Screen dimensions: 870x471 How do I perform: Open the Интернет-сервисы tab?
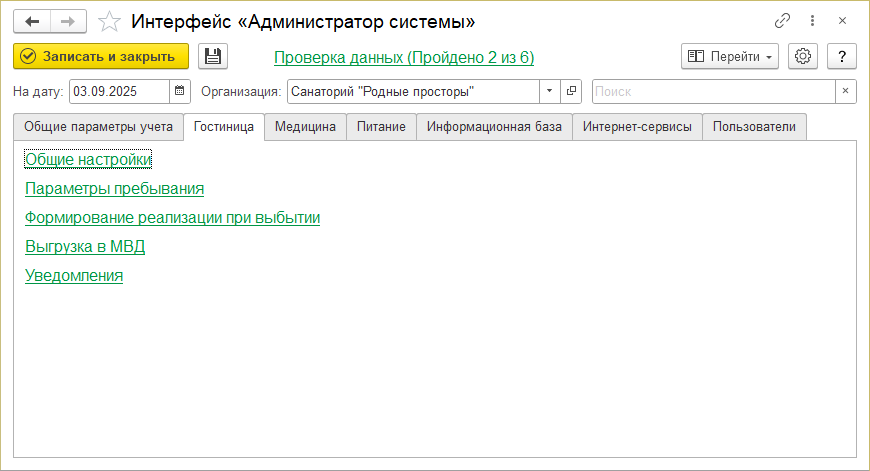click(637, 127)
